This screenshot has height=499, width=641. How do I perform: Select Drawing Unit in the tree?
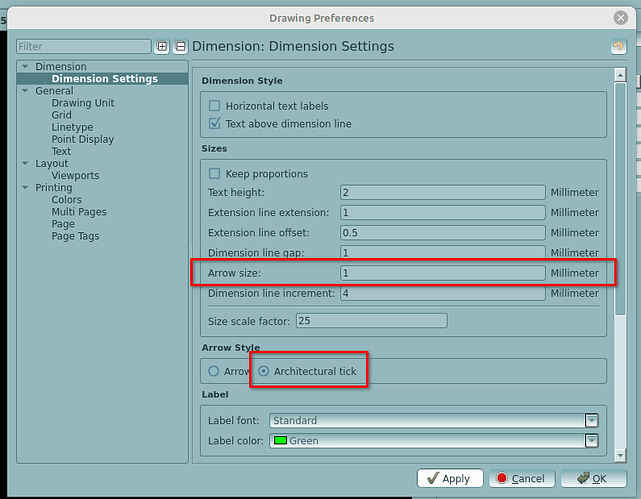tap(82, 103)
